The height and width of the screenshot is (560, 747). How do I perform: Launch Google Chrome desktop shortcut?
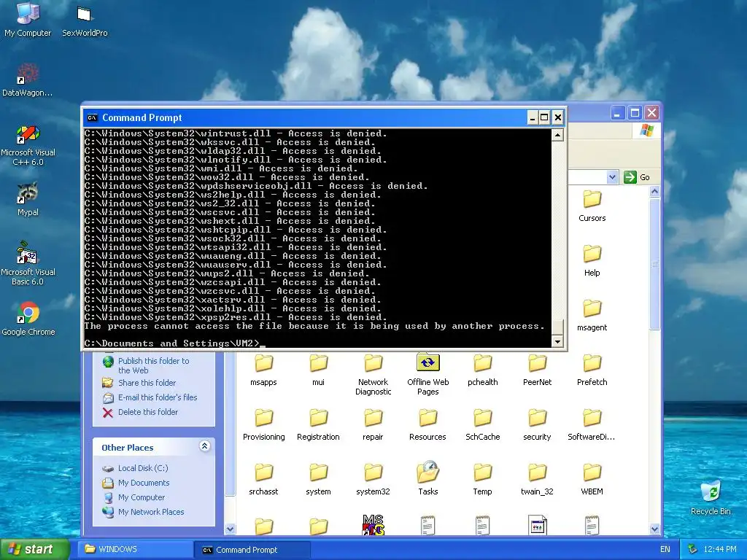pos(28,319)
